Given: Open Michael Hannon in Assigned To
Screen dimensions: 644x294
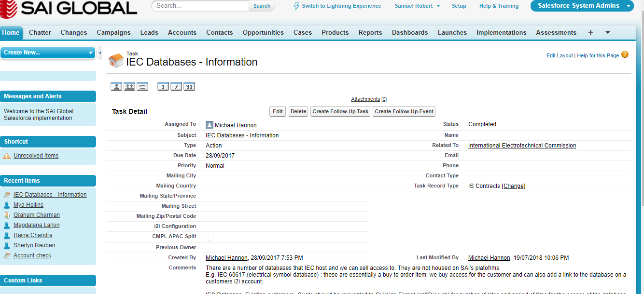Looking at the screenshot, I should click(x=236, y=125).
